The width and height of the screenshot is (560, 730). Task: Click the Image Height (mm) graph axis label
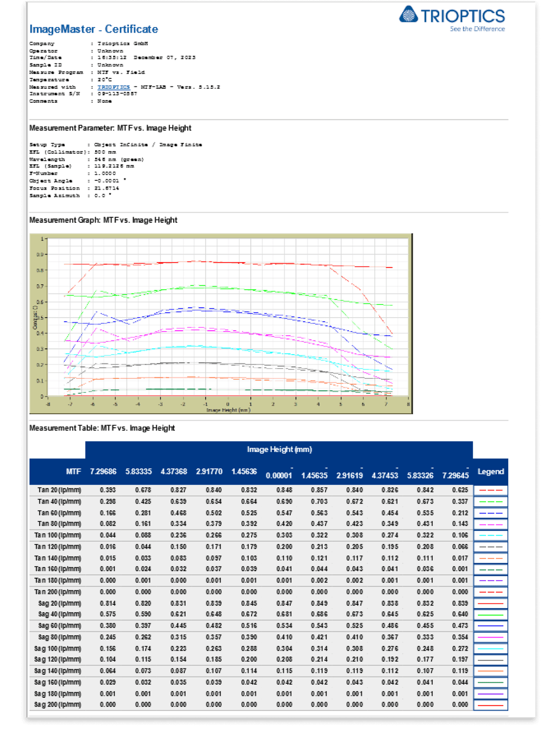228,410
